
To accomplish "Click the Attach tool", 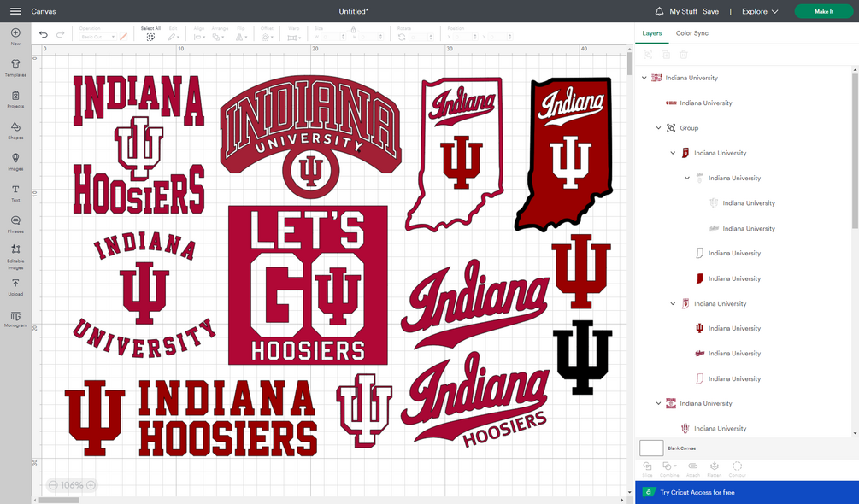I will pos(692,469).
